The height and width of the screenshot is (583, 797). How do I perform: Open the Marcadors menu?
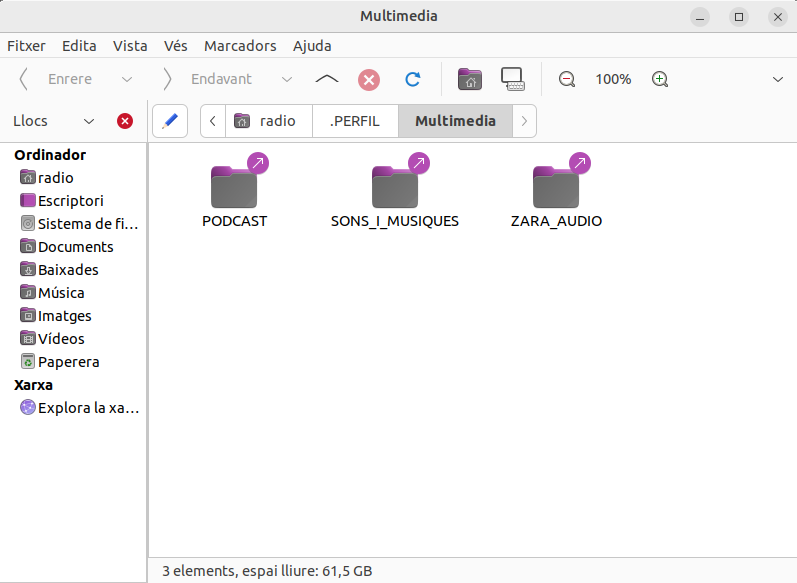coord(240,46)
